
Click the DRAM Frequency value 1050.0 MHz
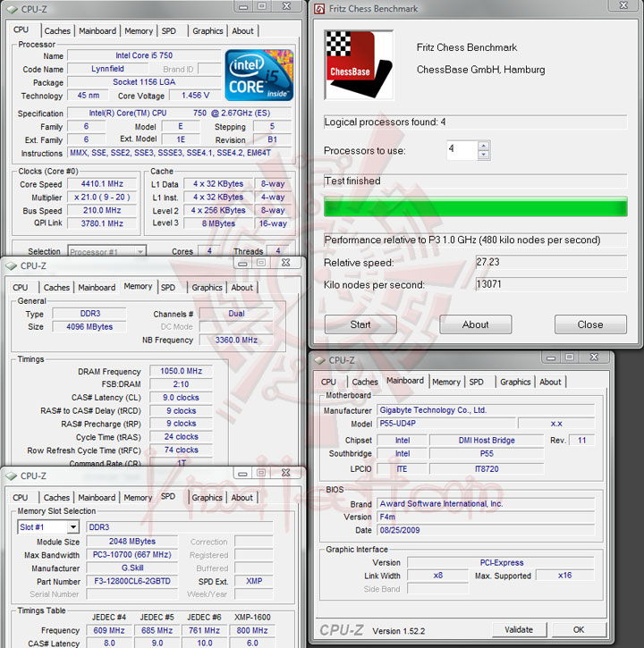[182, 371]
